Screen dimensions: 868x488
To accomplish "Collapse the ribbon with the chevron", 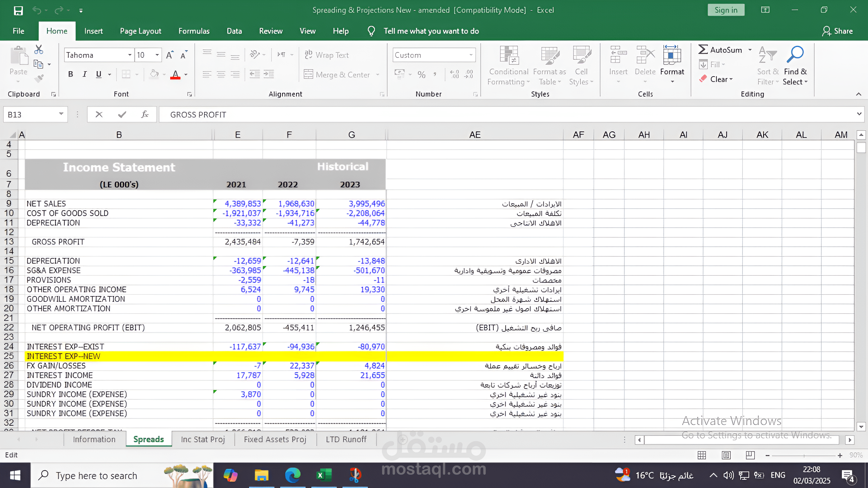I will tap(858, 94).
